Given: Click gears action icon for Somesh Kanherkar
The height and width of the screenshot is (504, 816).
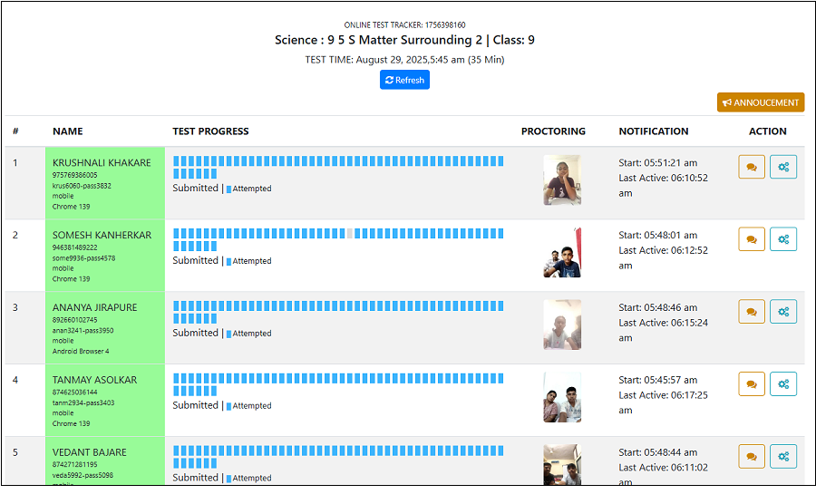Looking at the screenshot, I should 783,239.
